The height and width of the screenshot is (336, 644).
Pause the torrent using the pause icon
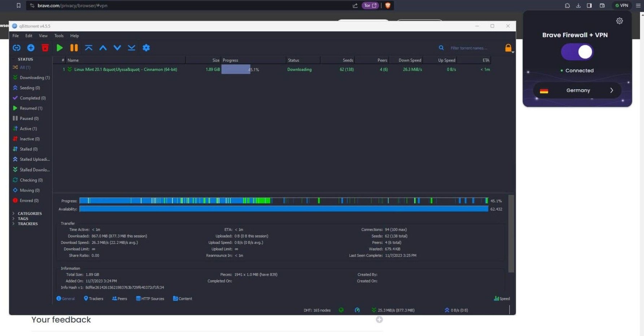click(74, 47)
